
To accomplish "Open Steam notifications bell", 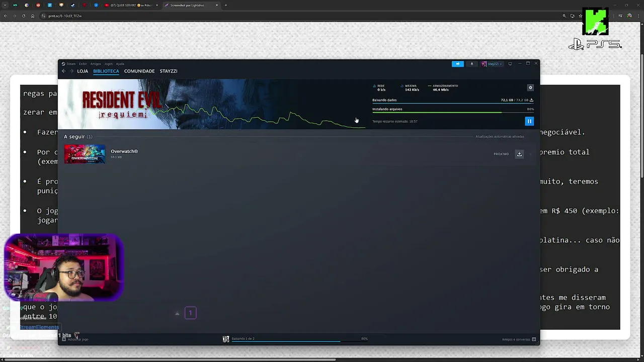I will coord(471,64).
